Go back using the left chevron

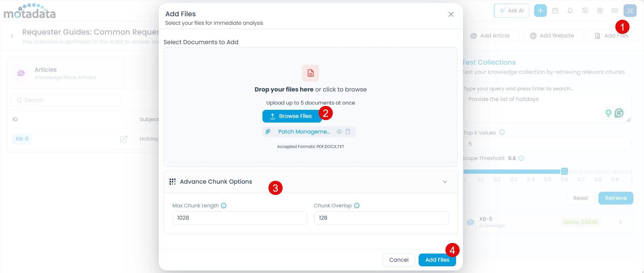[12, 36]
